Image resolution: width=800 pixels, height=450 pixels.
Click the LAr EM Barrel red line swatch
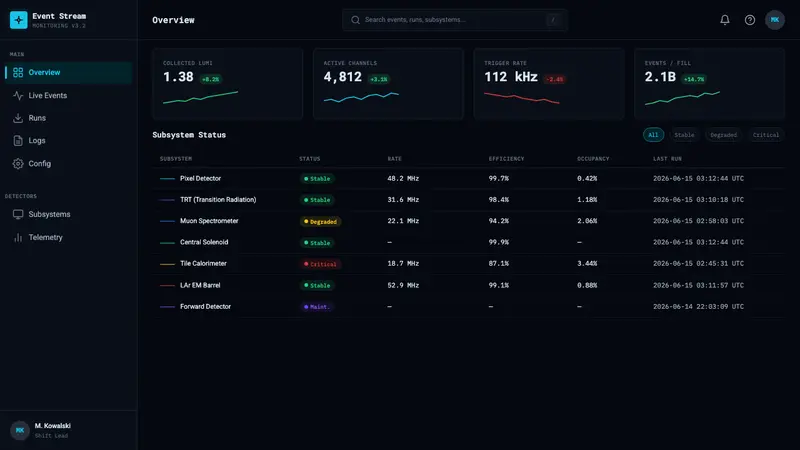[167, 285]
